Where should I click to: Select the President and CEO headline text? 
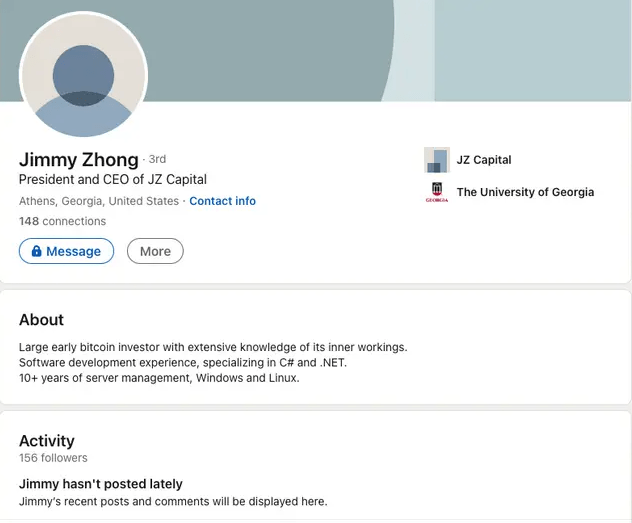coord(113,180)
